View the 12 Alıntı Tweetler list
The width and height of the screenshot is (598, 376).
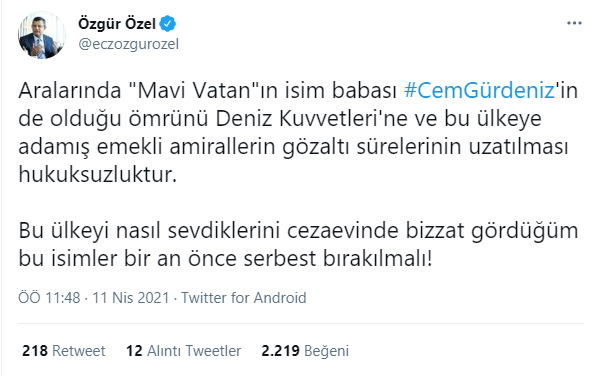183,351
